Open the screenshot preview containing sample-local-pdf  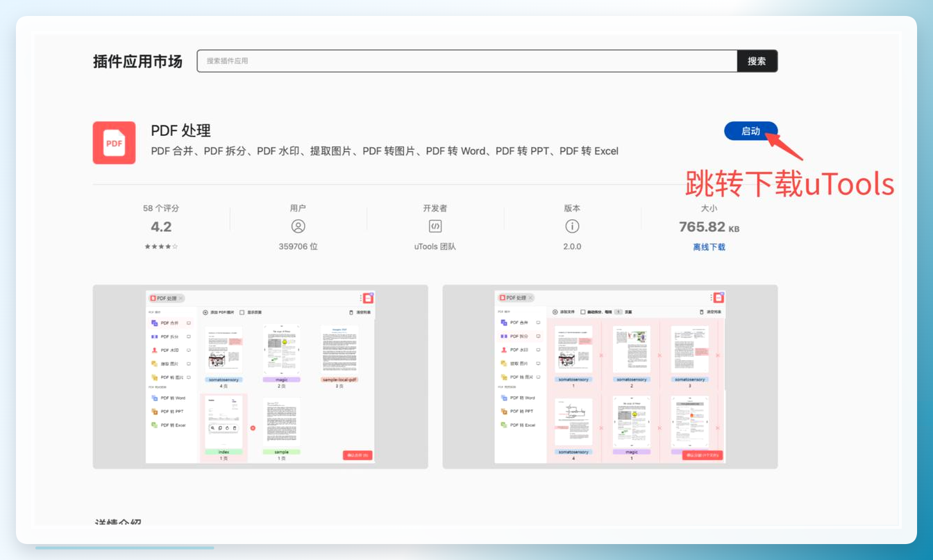point(260,377)
